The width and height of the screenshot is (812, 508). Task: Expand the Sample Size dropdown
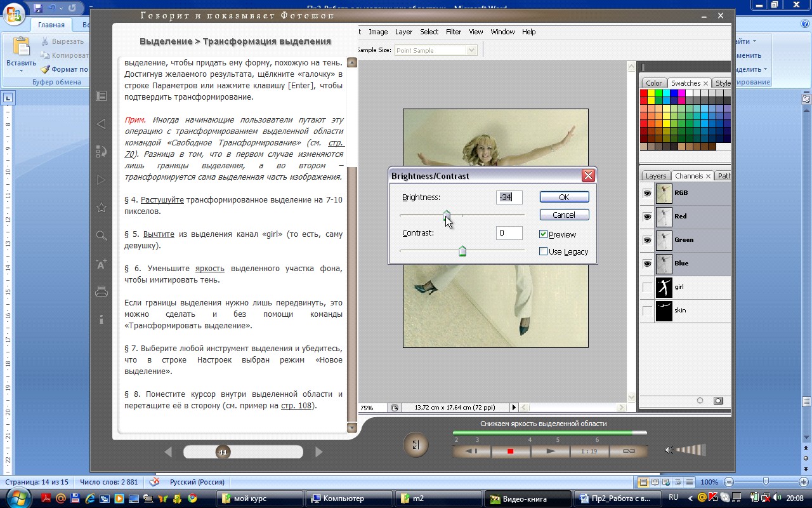(x=471, y=50)
